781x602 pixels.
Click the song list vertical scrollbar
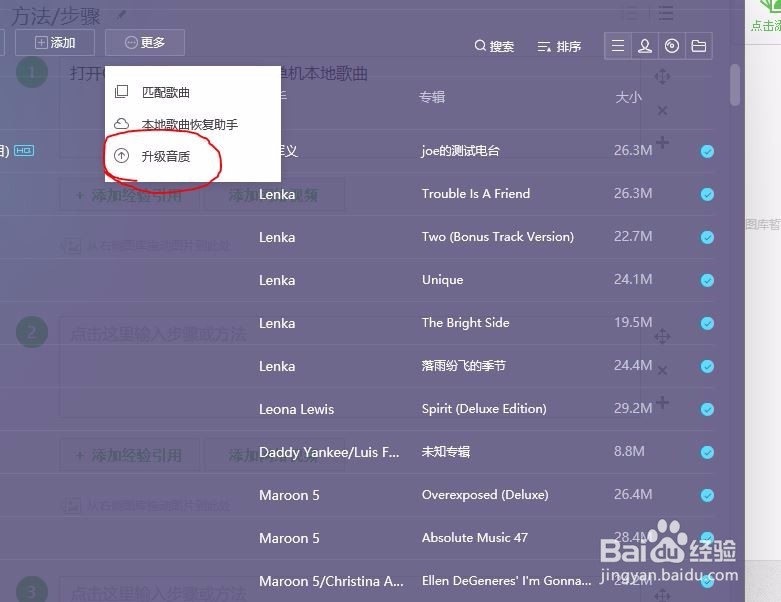(x=735, y=85)
